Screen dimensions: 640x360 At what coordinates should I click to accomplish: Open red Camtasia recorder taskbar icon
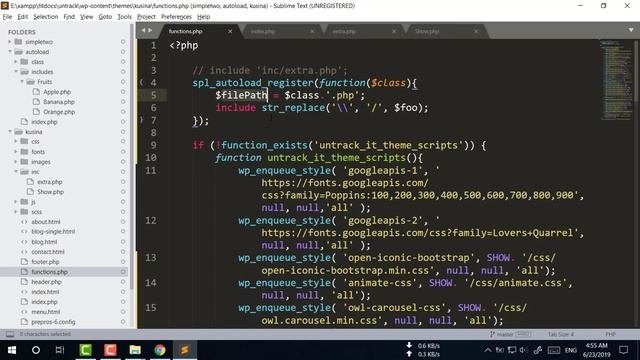click(110, 350)
